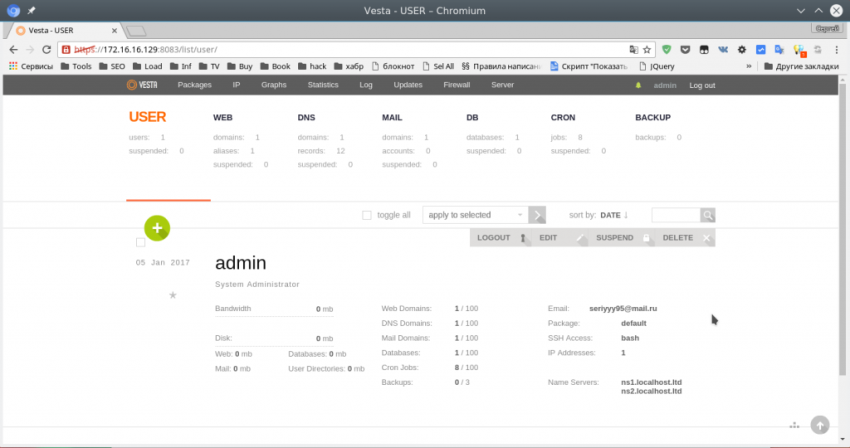Reload the page with browser refresh icon
Viewport: 850px width, 448px height.
coord(47,48)
